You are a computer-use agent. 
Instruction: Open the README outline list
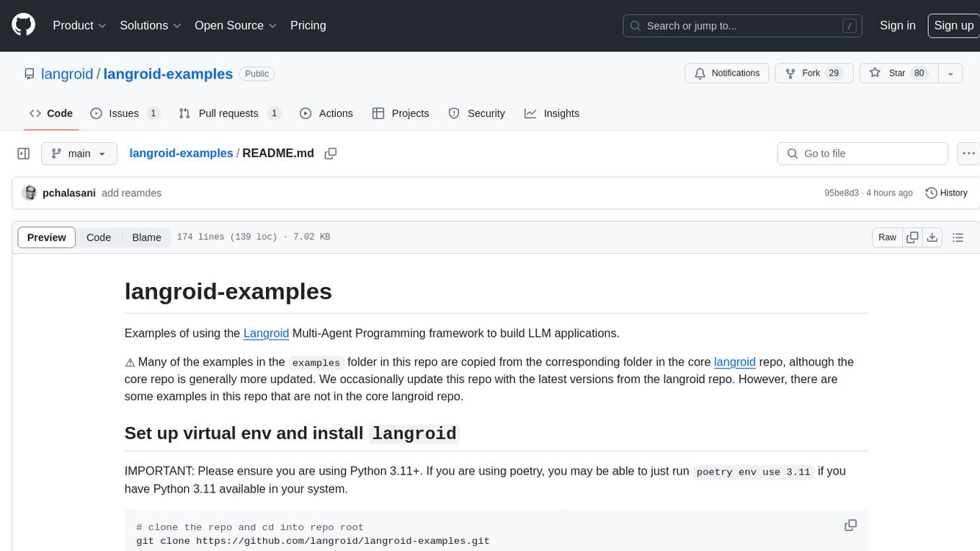(958, 237)
